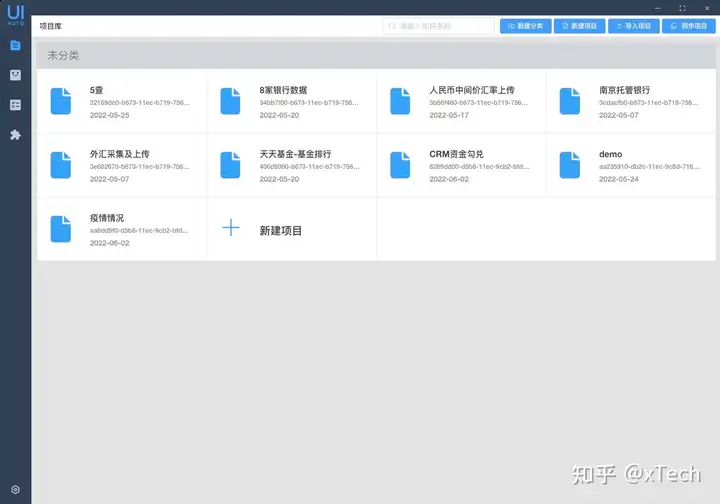Screen dimensions: 720x504
Task: Click date 2022-05-25 under 5查
Action: pos(109,115)
